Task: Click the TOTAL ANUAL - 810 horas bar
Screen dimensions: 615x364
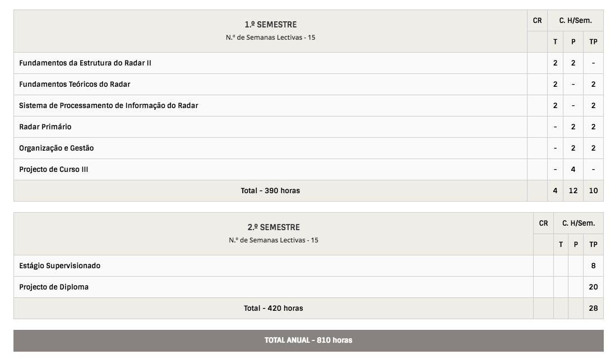Action: pos(308,340)
